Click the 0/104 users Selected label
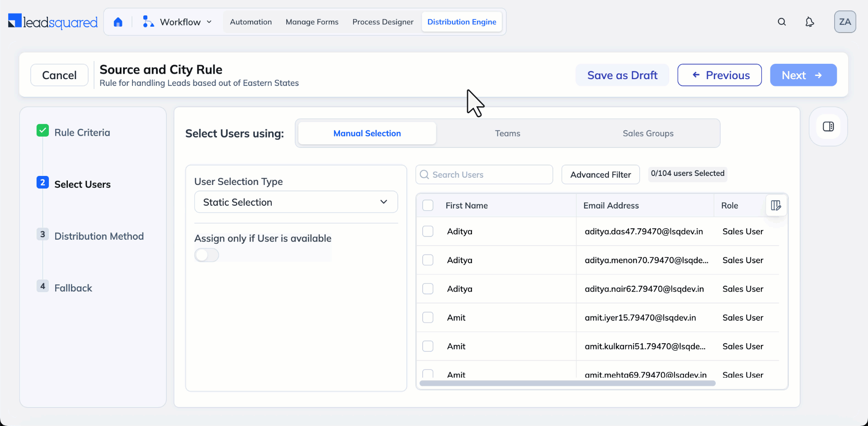Viewport: 868px width, 426px height. click(x=688, y=173)
